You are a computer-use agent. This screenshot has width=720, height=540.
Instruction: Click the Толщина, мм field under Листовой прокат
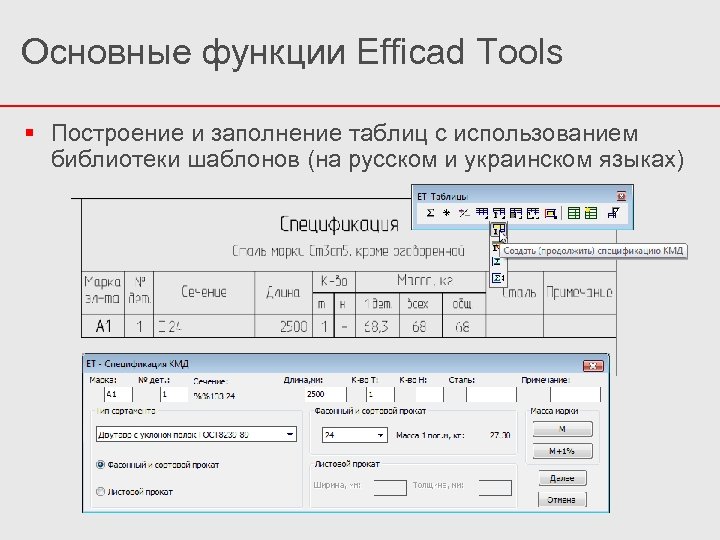(495, 488)
